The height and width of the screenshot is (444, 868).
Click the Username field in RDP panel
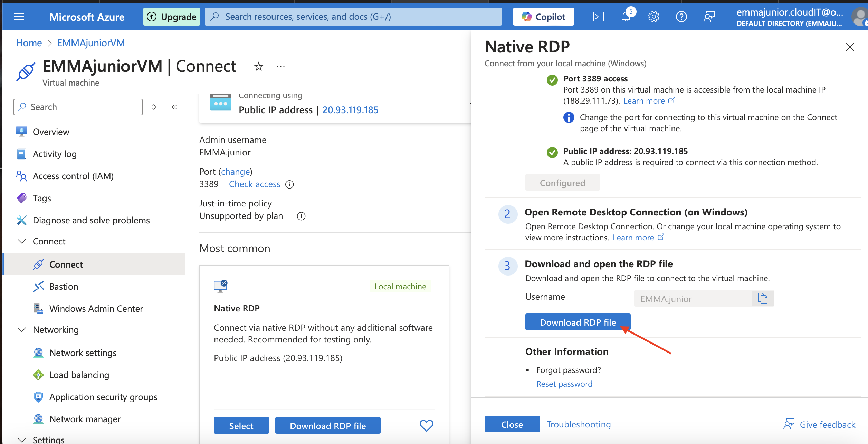click(693, 298)
